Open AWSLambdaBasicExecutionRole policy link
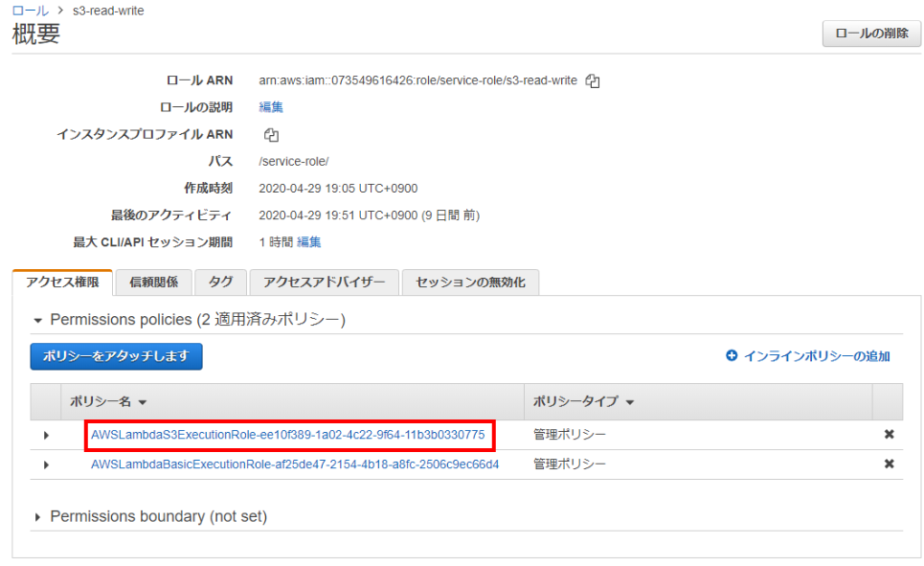This screenshot has height=566, width=924. coord(295,464)
